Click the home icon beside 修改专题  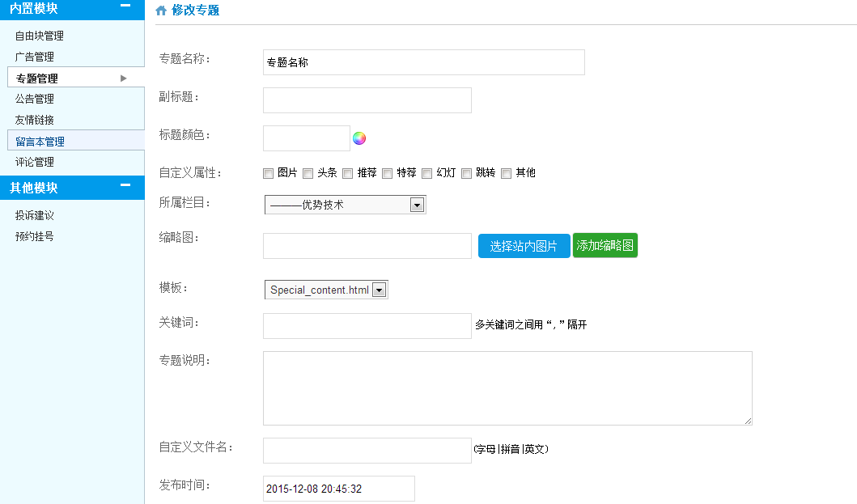pos(161,11)
